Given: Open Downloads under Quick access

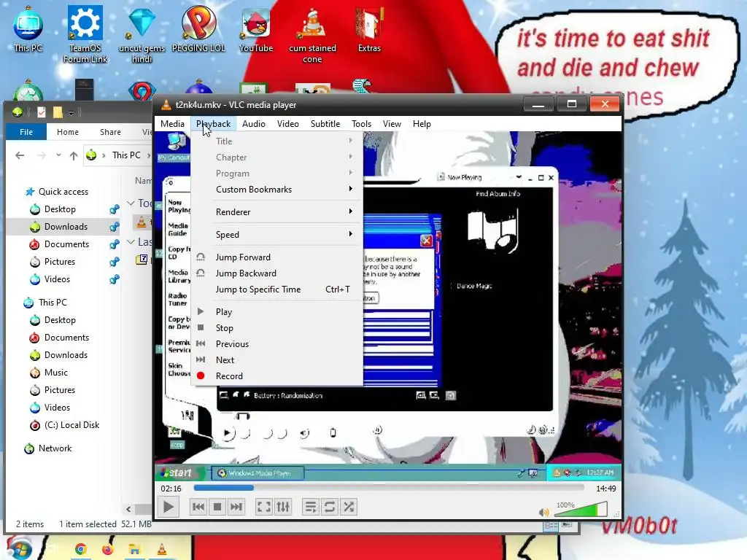Looking at the screenshot, I should (x=65, y=227).
